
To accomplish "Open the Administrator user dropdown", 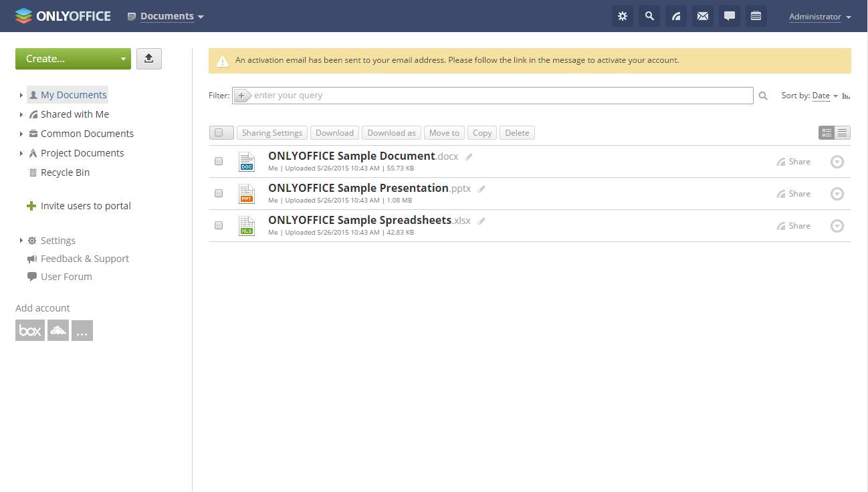I will tap(820, 17).
